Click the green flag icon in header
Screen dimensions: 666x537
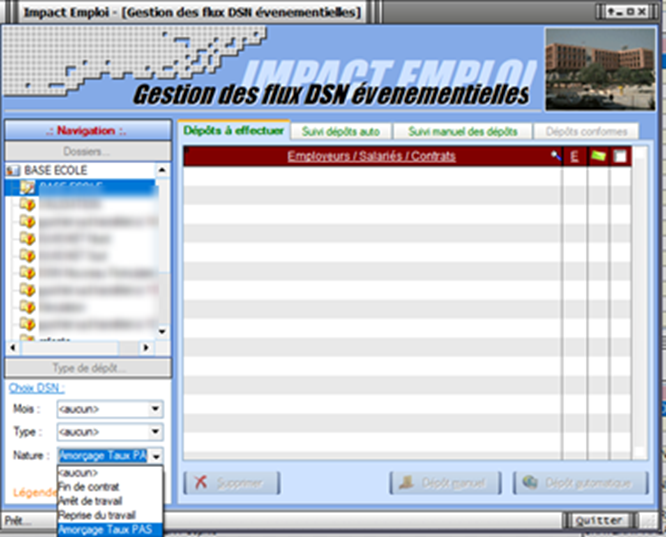click(x=598, y=156)
